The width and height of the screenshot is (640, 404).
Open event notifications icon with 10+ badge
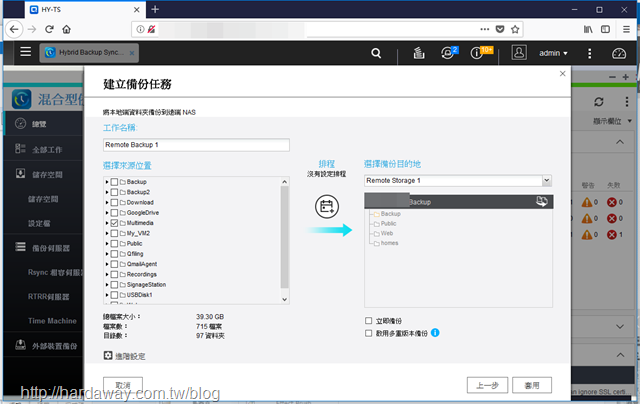pyautogui.click(x=477, y=53)
